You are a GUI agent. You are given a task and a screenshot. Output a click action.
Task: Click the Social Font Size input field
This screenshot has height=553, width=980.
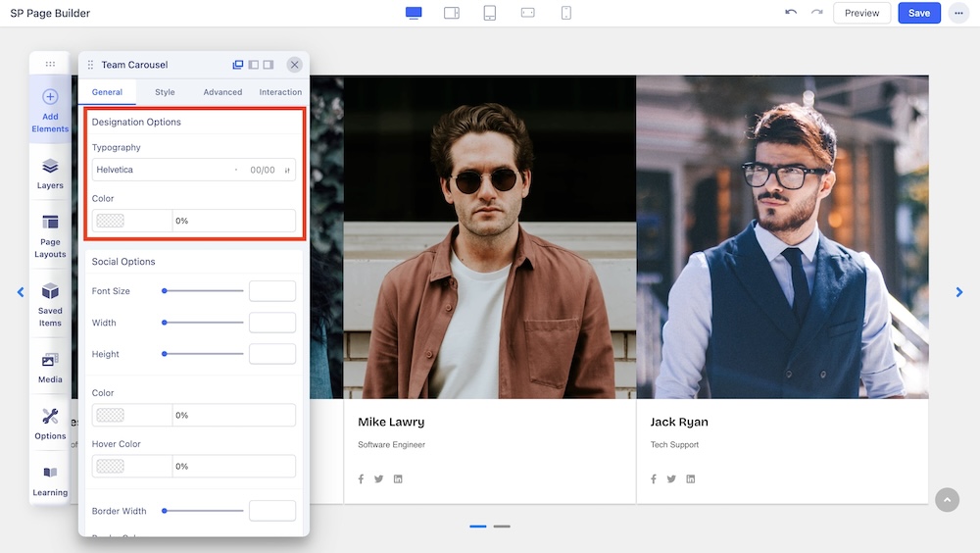tap(271, 291)
